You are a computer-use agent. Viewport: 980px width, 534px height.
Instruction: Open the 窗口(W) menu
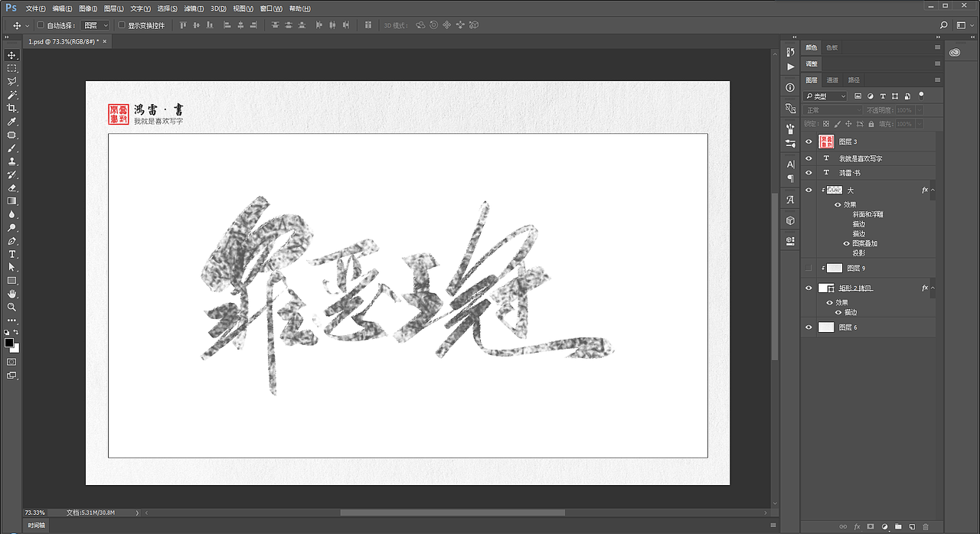[271, 8]
